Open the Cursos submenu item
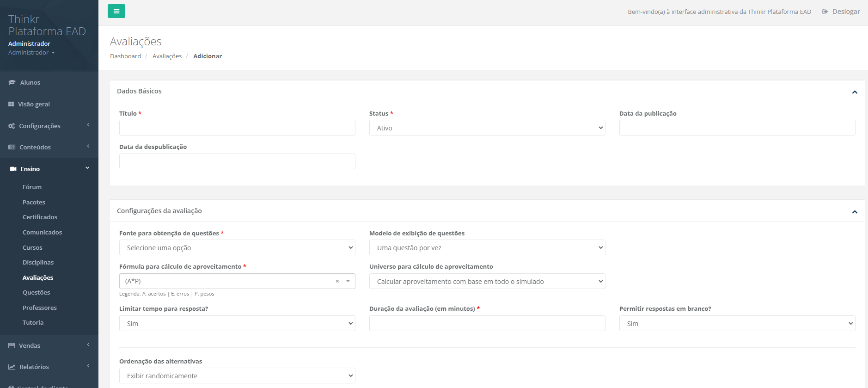Viewport: 868px width, 388px height. (x=32, y=247)
